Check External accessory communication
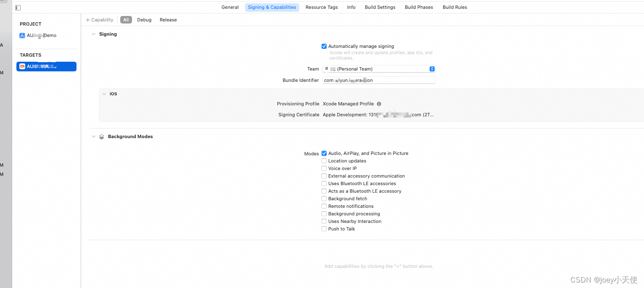Screen dimensions: 644x288 coord(324,176)
